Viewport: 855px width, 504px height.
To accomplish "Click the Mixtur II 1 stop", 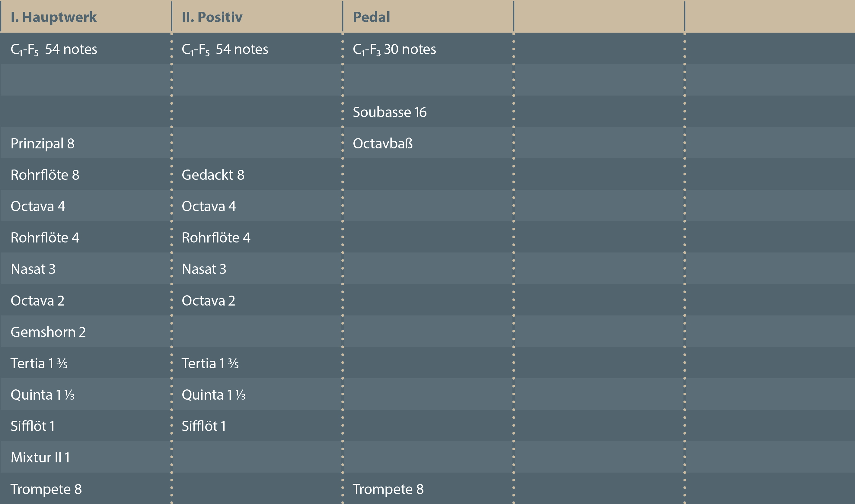I will click(40, 458).
